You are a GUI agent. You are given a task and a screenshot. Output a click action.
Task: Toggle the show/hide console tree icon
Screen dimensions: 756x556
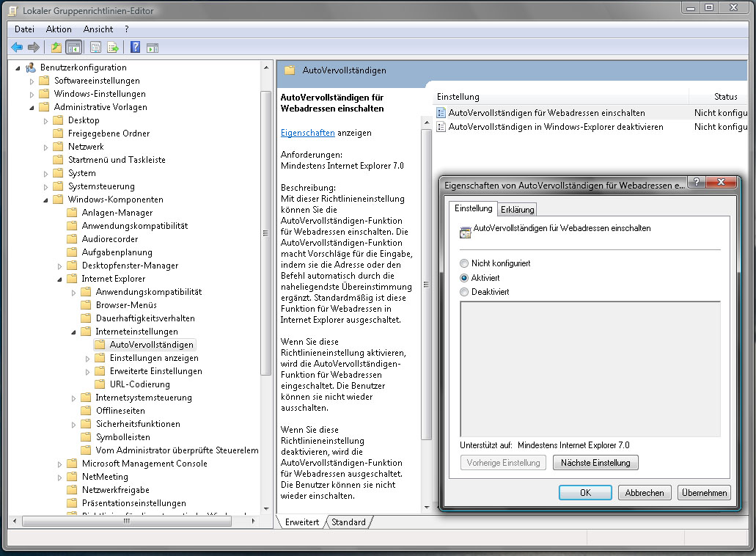coord(73,47)
